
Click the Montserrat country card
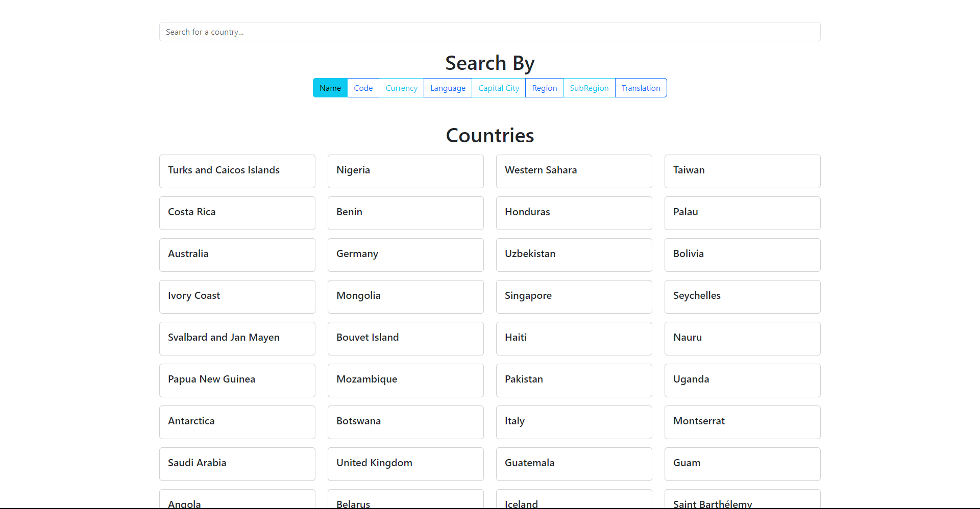pos(742,422)
